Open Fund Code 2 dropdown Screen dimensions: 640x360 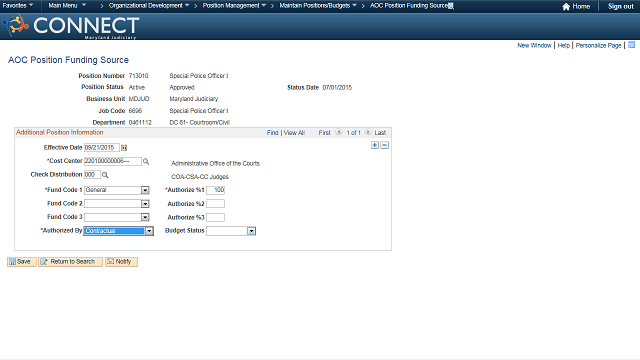145,204
